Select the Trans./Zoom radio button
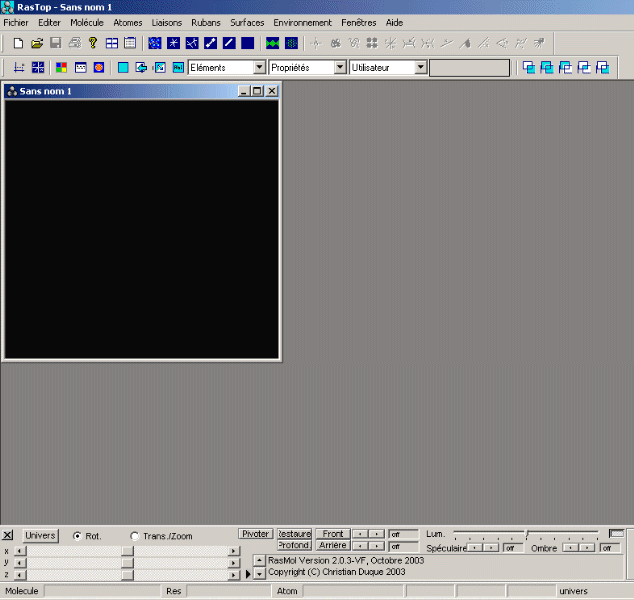This screenshot has width=634, height=600. click(x=135, y=536)
